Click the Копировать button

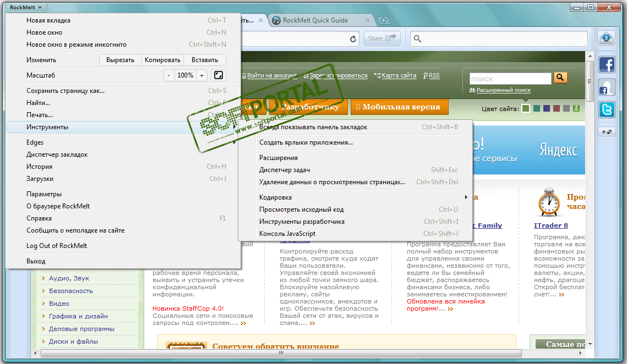(x=162, y=60)
